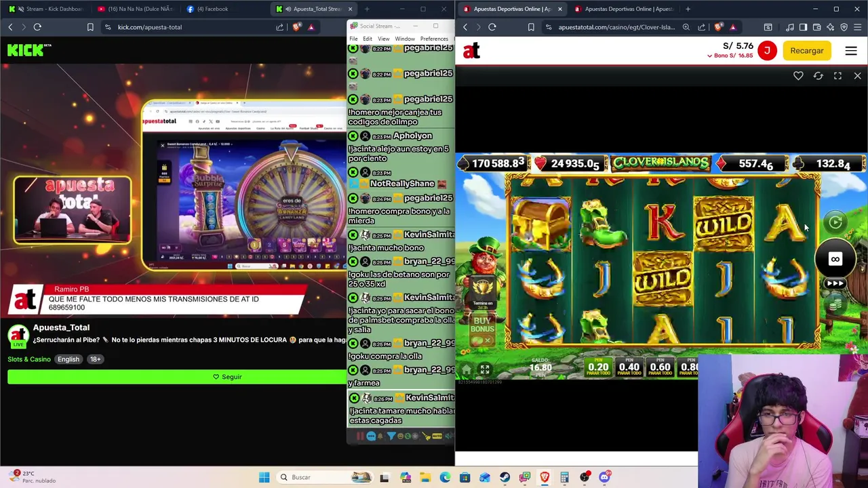
Task: Go back in the right browser window
Action: tap(465, 27)
